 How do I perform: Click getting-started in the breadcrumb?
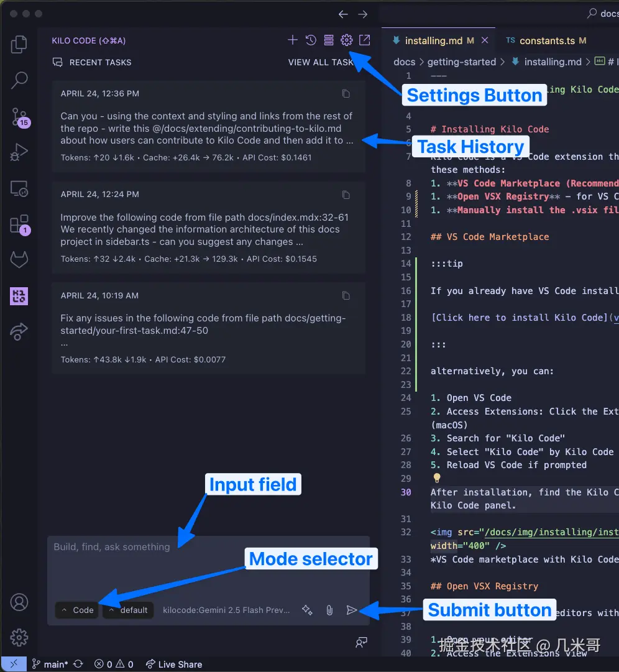coord(461,62)
